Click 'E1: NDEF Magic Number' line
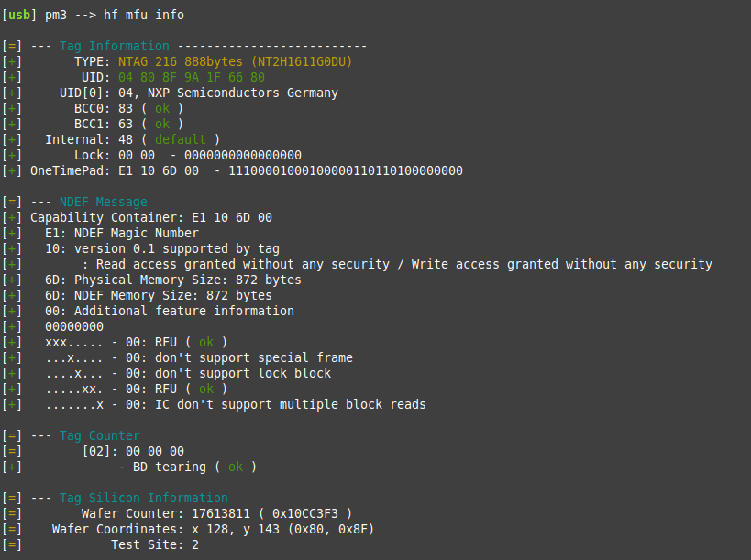751x560 pixels. pyautogui.click(x=121, y=233)
